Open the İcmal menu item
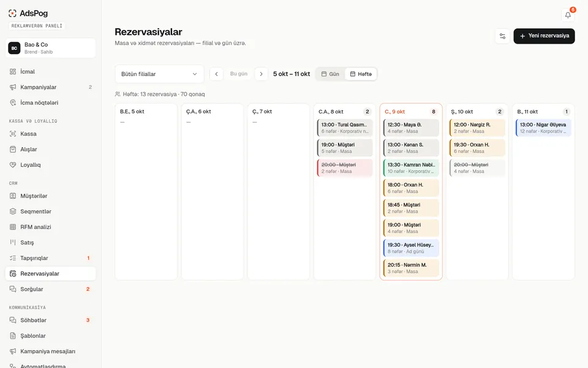The image size is (588, 368). tap(50, 71)
